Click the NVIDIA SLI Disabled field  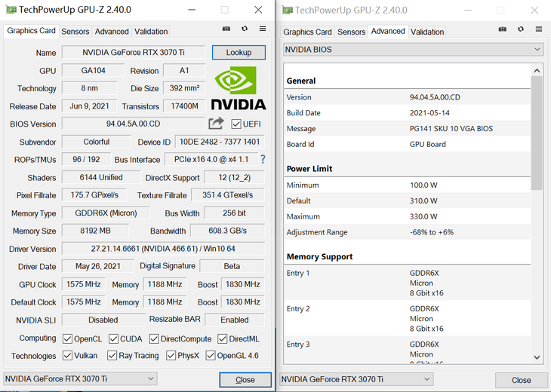point(103,320)
